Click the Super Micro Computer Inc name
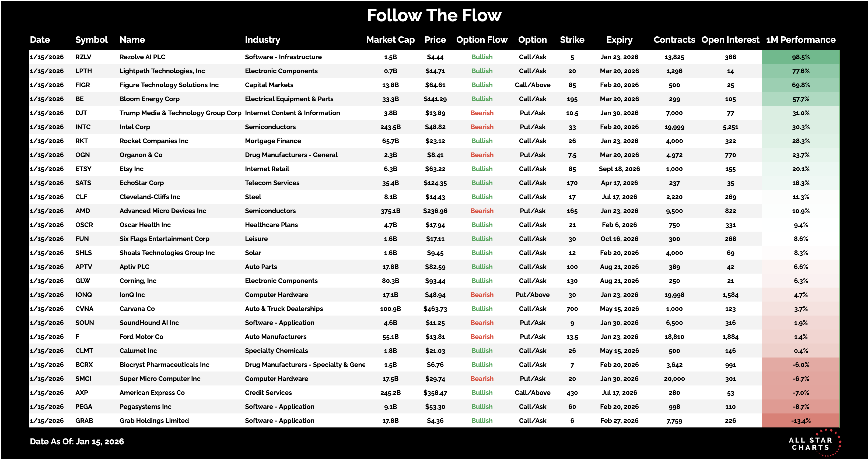This screenshot has height=460, width=868. pos(160,378)
